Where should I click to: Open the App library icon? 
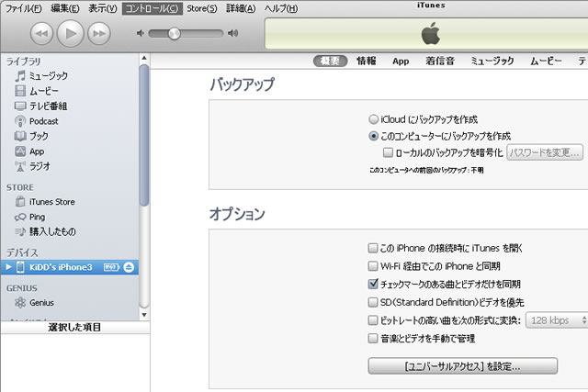coord(20,151)
